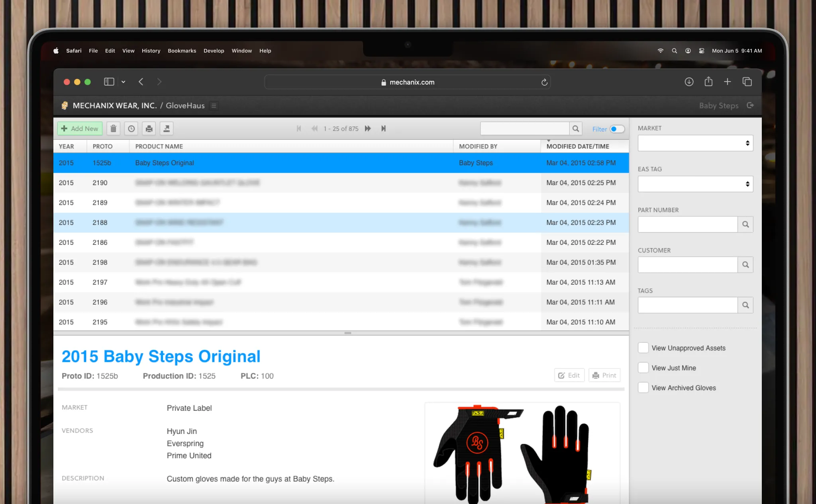Open history clock icon in toolbar
The image size is (816, 504).
(x=131, y=129)
